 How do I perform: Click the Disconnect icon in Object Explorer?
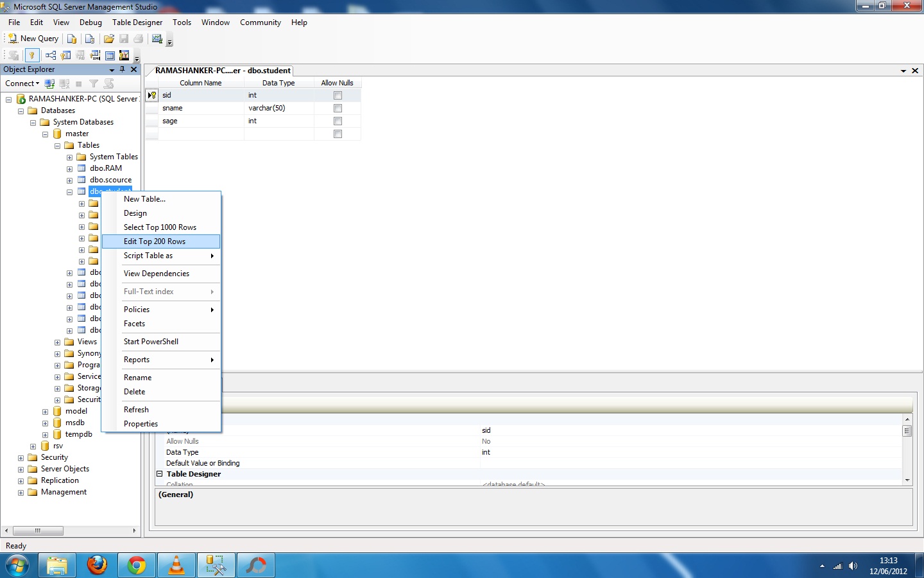(x=64, y=83)
